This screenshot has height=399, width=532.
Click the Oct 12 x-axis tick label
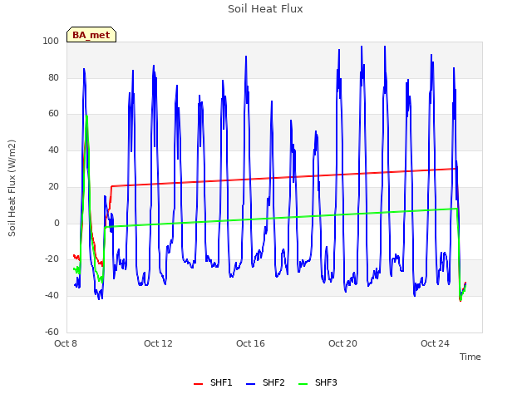(x=158, y=343)
